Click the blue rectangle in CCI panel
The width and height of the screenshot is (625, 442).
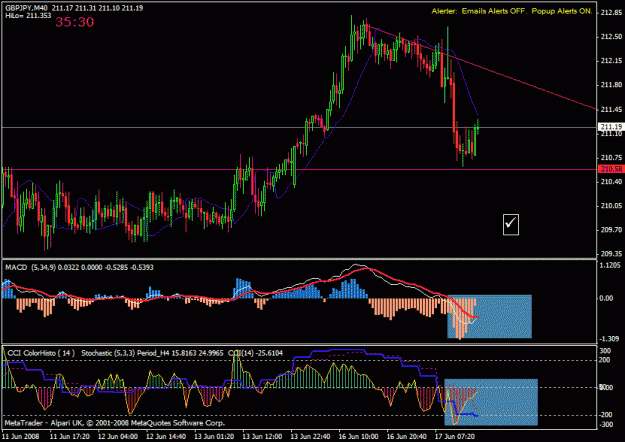pyautogui.click(x=491, y=402)
